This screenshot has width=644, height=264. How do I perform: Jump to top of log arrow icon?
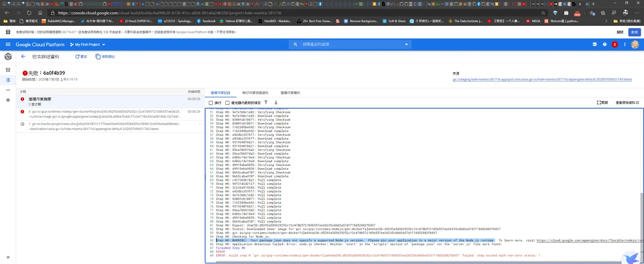tap(266, 103)
